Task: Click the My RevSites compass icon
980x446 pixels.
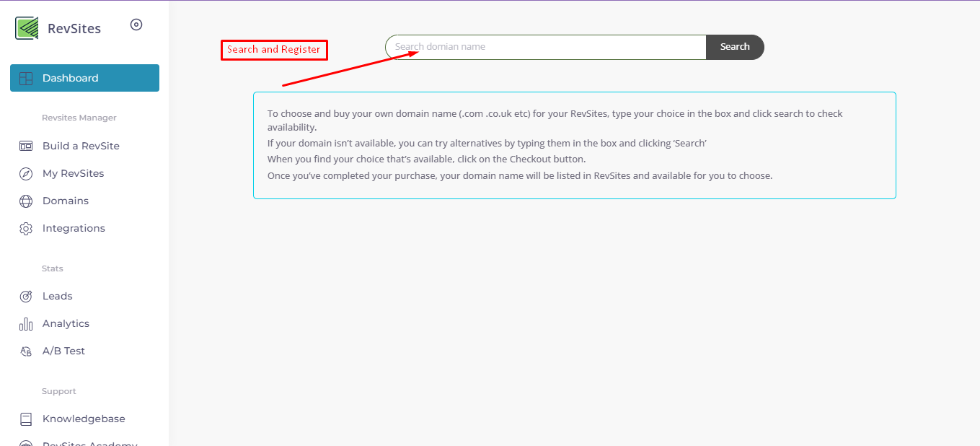Action: click(26, 173)
